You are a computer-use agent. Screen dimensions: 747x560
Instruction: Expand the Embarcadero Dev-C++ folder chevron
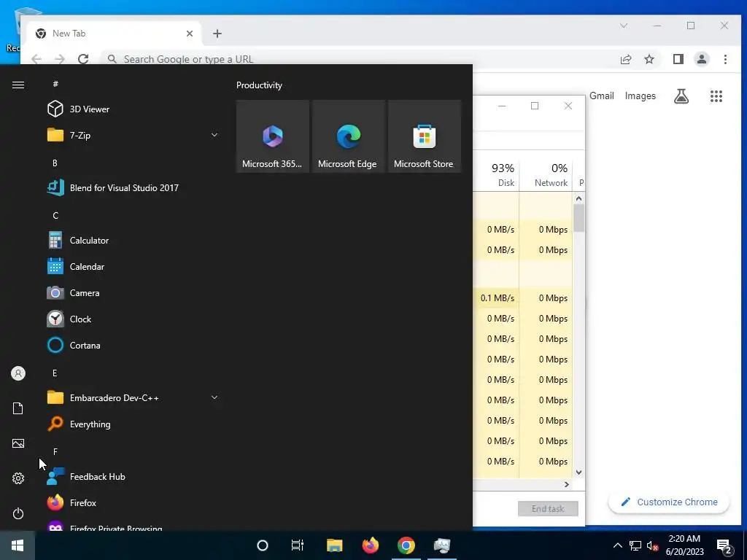click(x=214, y=397)
